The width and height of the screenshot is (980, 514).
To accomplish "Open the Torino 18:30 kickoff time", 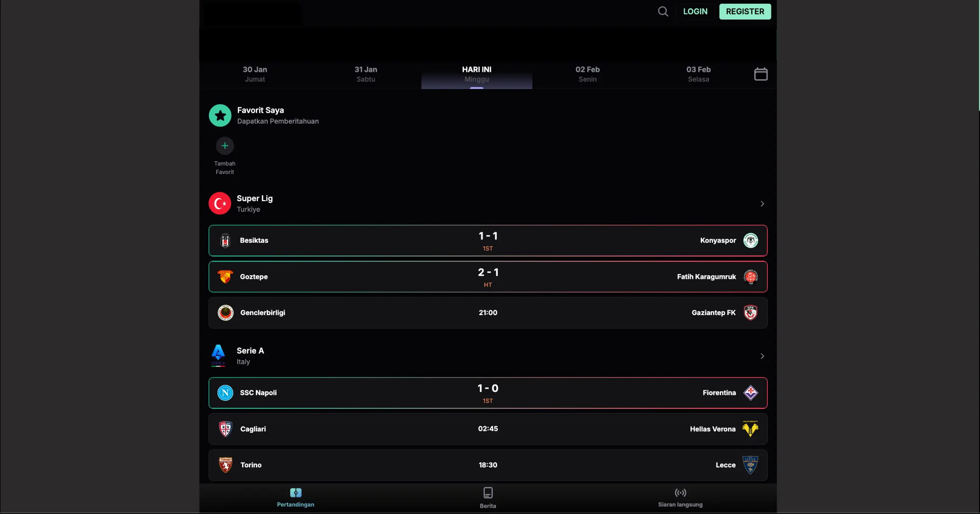I will (488, 465).
